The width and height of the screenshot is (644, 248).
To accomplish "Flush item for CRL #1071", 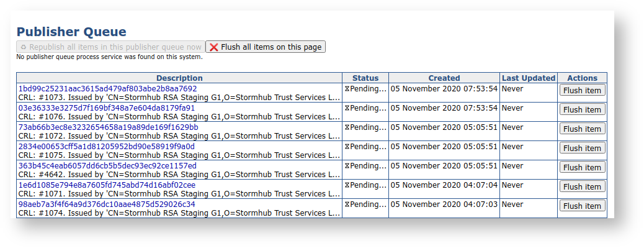I will 582,186.
